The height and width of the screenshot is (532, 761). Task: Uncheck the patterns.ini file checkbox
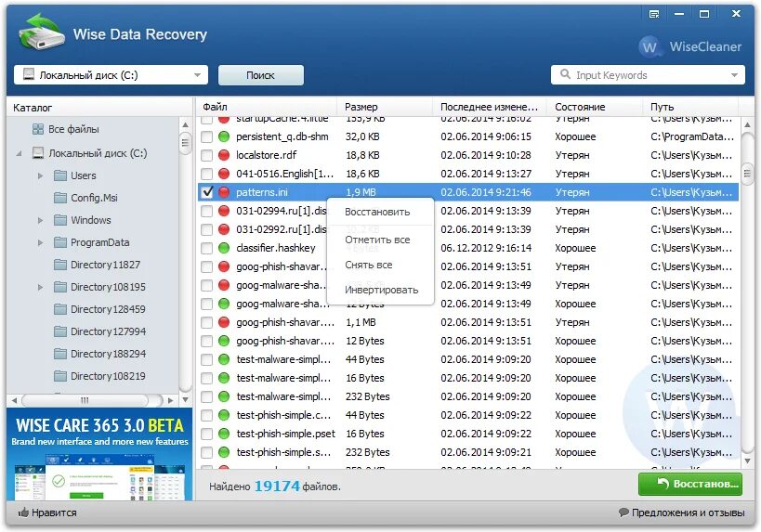point(207,192)
